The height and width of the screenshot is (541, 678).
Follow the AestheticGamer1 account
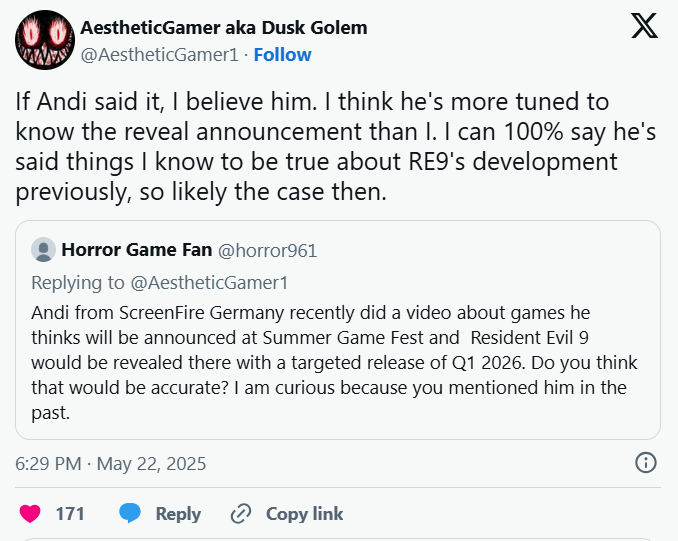click(282, 55)
